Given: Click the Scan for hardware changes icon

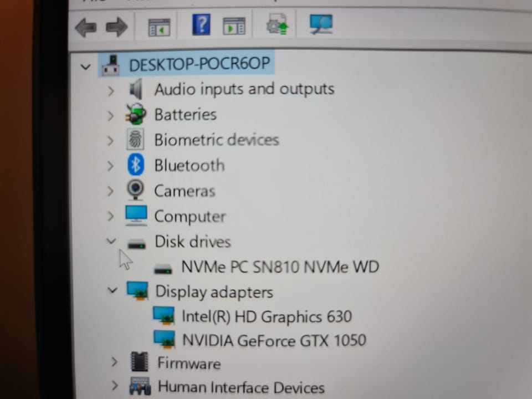Looking at the screenshot, I should [321, 24].
